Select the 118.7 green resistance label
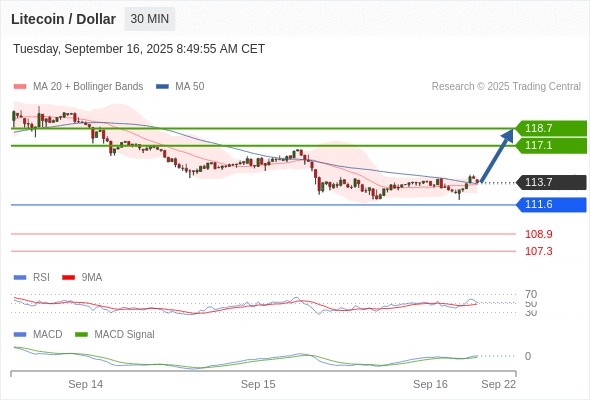590x400 pixels. pyautogui.click(x=551, y=128)
